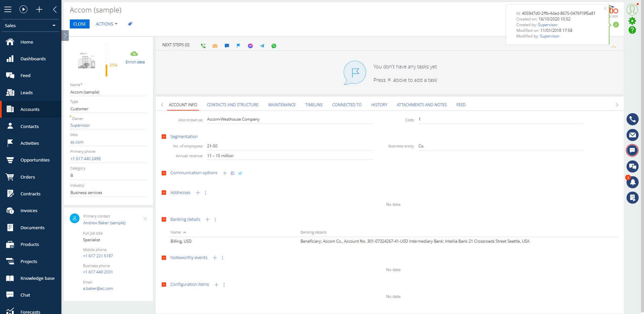This screenshot has height=314, width=644.
Task: Open the WhatsApp channel icon
Action: point(274,46)
